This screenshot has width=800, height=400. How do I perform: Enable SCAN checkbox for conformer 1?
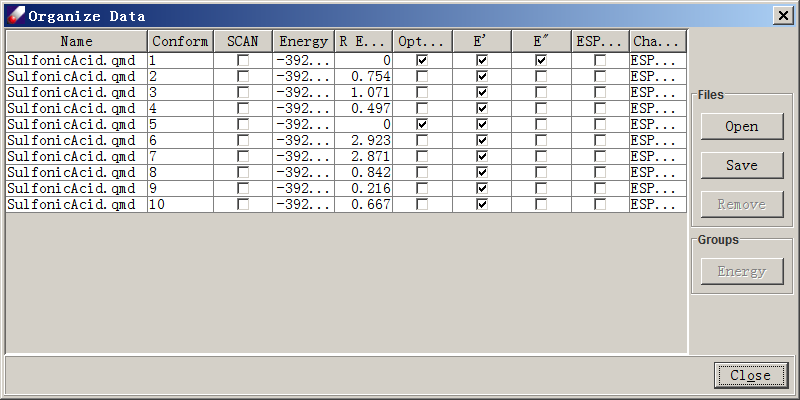coord(243,61)
